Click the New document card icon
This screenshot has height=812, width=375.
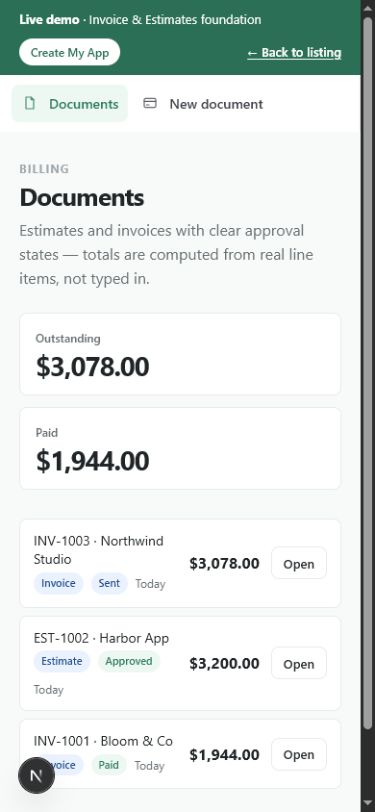[x=150, y=104]
